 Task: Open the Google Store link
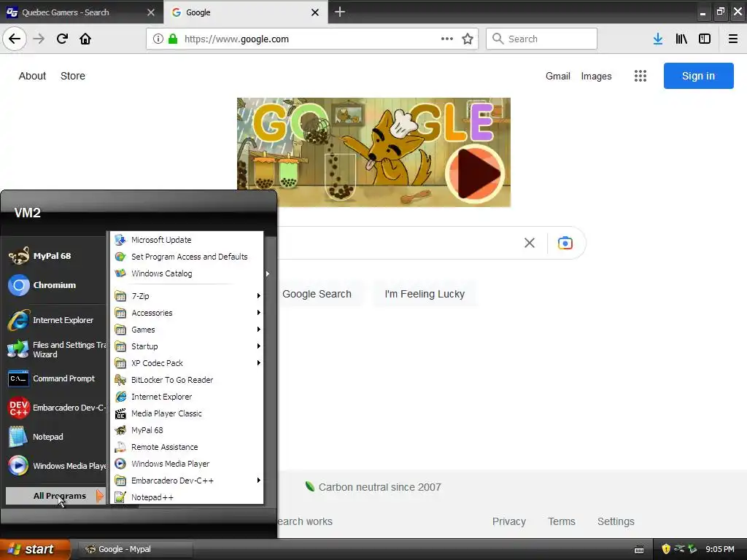(x=73, y=76)
